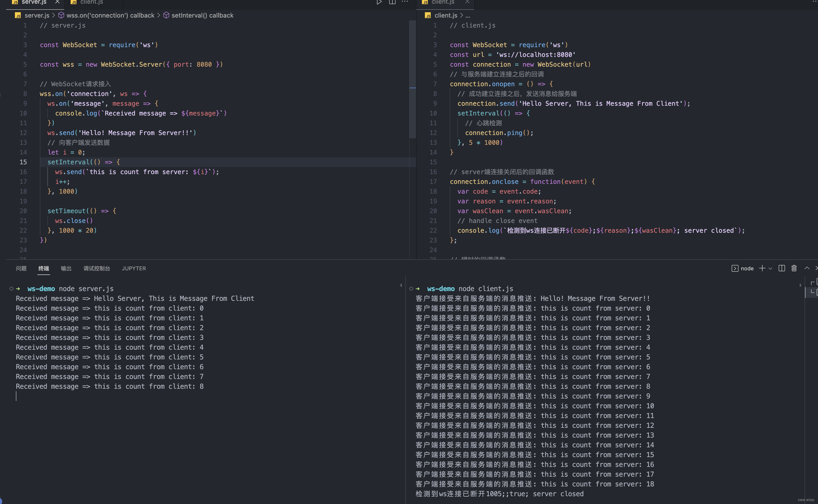
Task: Click the node terminal profile icon
Action: point(735,268)
